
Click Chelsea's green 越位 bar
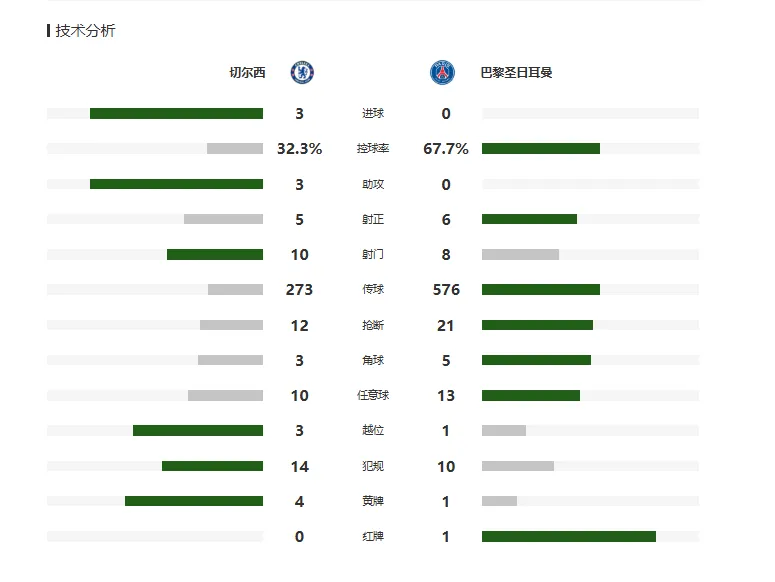198,430
